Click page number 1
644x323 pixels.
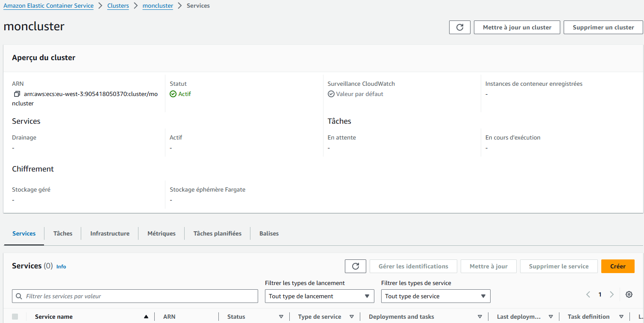600,294
